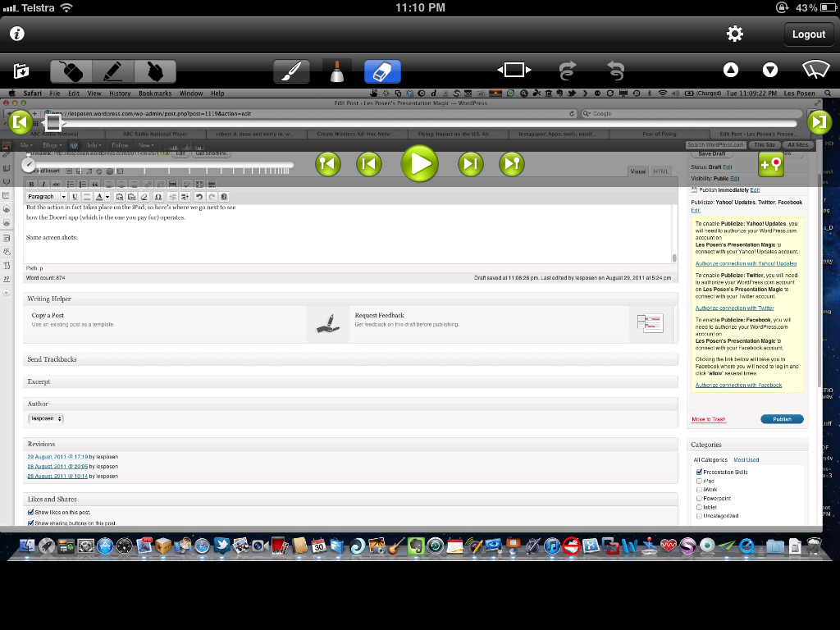
Task: Uncheck the Presentation Skills category
Action: point(699,472)
